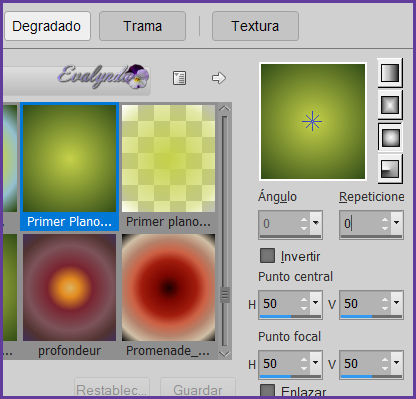Click the gradient list scroll-down arrow
Image resolution: width=416 pixels, height=399 pixels.
coord(224,353)
